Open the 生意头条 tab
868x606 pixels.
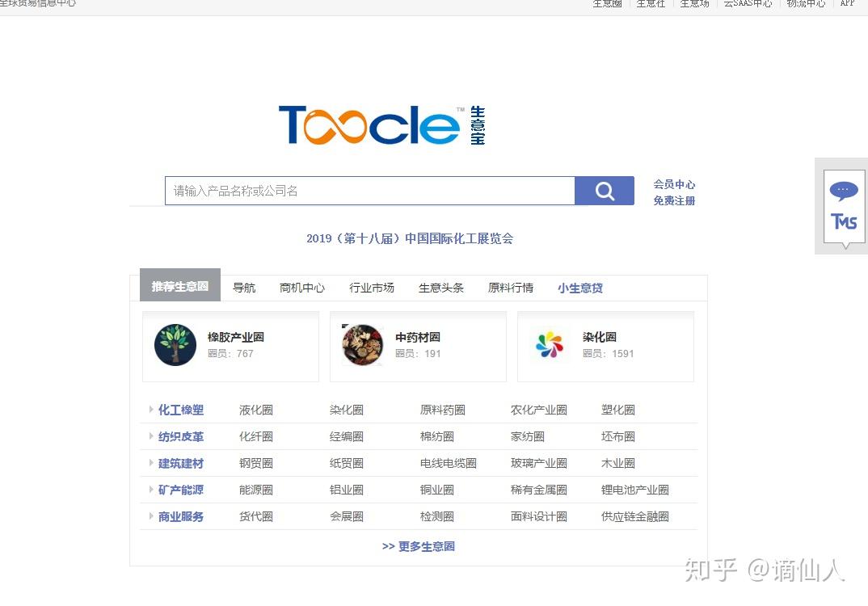point(441,288)
